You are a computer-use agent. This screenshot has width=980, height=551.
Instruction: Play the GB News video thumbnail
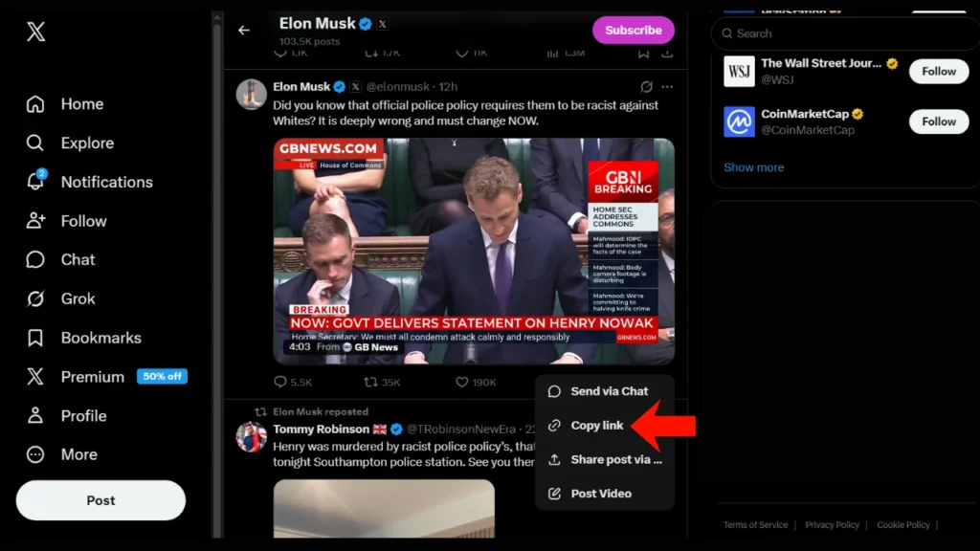point(474,252)
